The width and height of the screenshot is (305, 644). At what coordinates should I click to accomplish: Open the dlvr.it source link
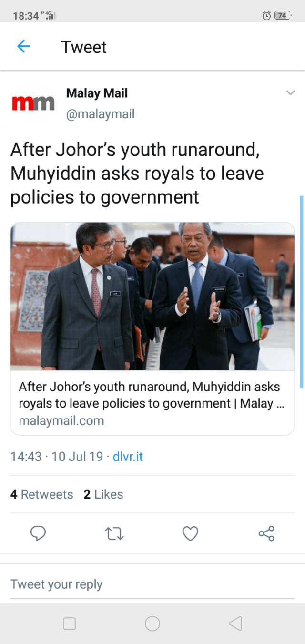(128, 457)
